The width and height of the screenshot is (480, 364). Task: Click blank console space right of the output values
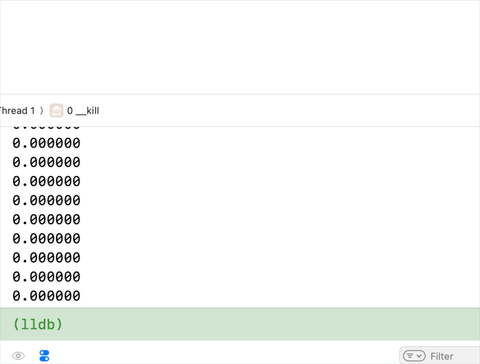[280, 217]
